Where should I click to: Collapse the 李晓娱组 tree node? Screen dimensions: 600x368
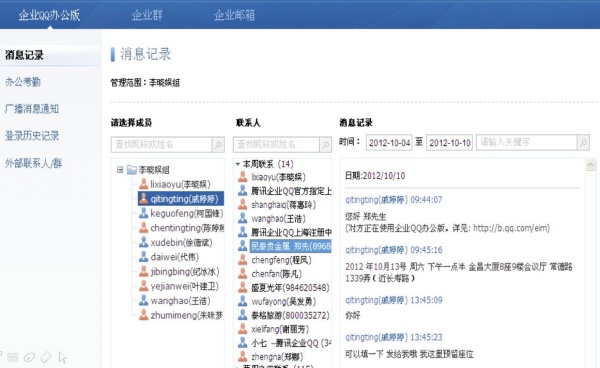pos(120,169)
